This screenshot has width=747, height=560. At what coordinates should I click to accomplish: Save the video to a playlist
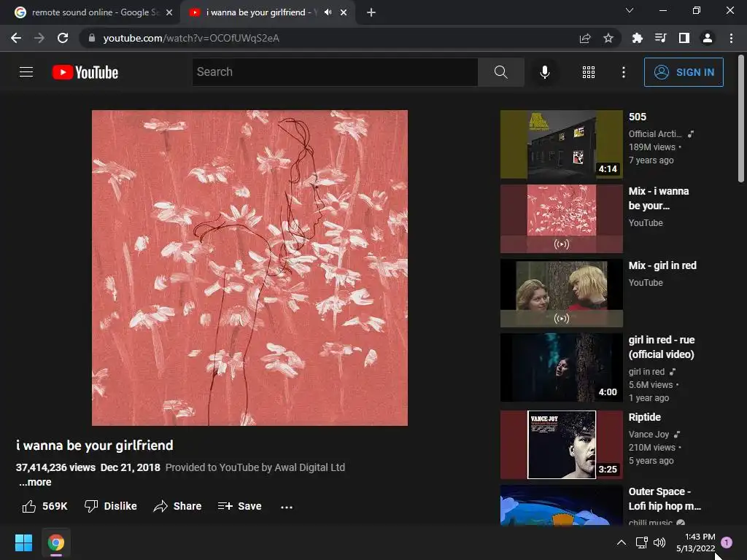(x=239, y=506)
